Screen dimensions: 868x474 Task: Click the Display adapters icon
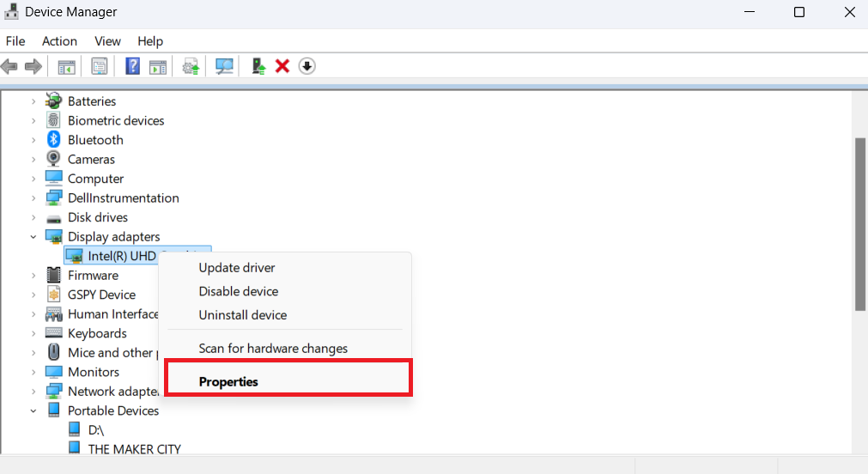point(54,236)
